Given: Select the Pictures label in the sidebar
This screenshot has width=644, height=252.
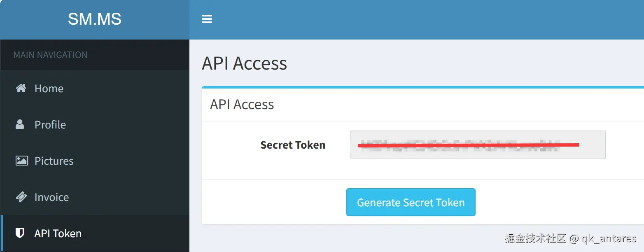Looking at the screenshot, I should tap(54, 161).
